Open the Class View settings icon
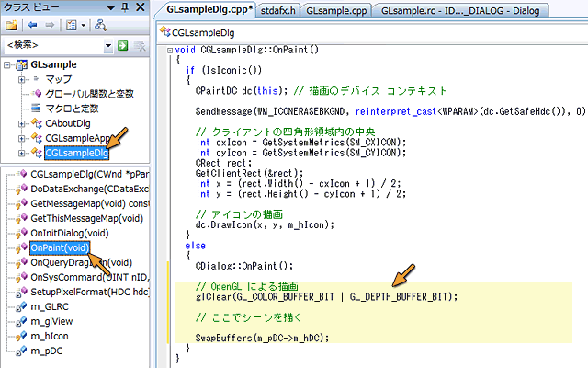The height and width of the screenshot is (368, 588). click(x=72, y=25)
